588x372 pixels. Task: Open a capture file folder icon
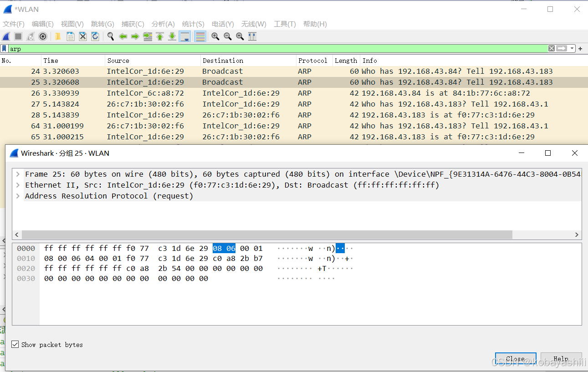(58, 36)
